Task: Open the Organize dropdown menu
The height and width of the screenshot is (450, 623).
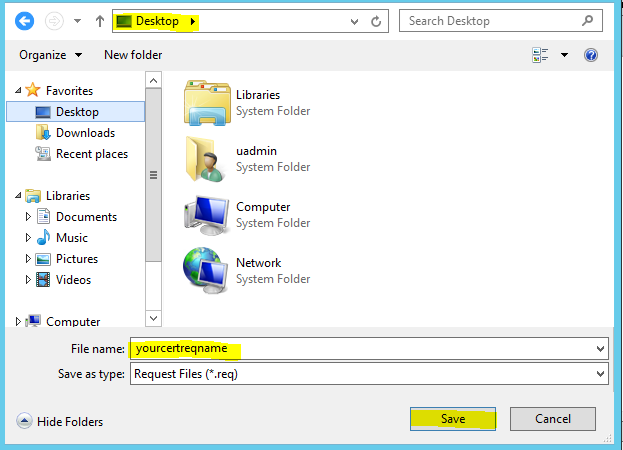Action: 50,55
